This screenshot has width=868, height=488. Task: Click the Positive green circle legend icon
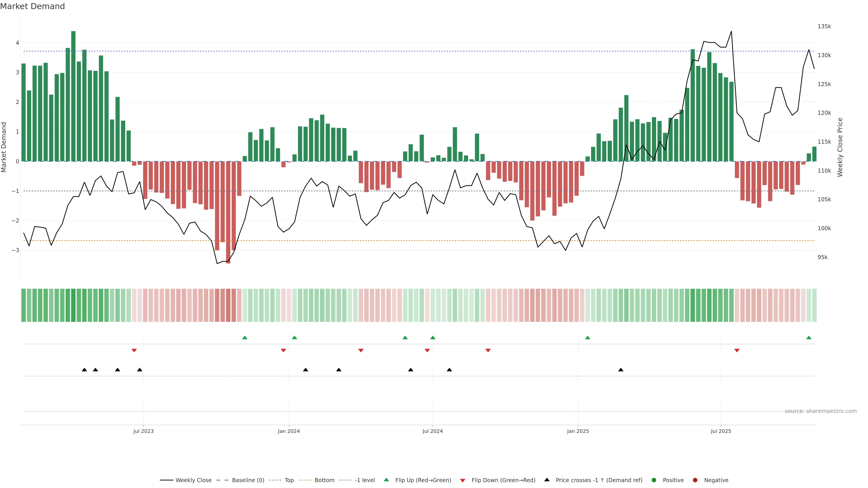point(654,480)
